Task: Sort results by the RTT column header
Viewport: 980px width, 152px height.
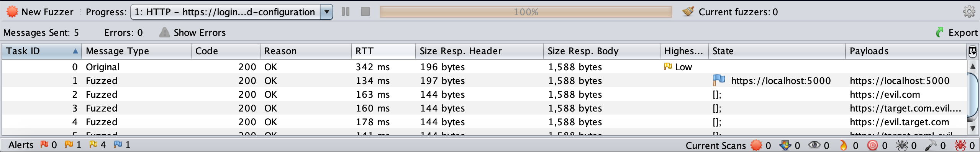Action: pos(383,51)
